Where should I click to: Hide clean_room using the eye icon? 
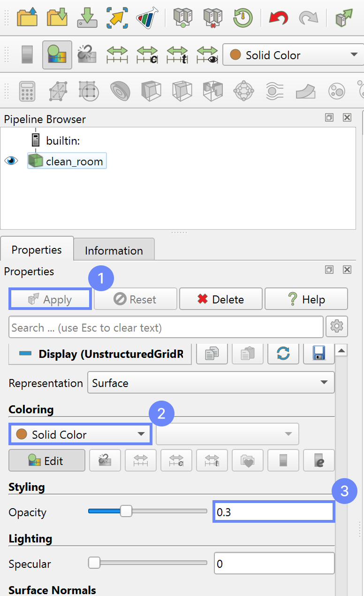point(11,161)
